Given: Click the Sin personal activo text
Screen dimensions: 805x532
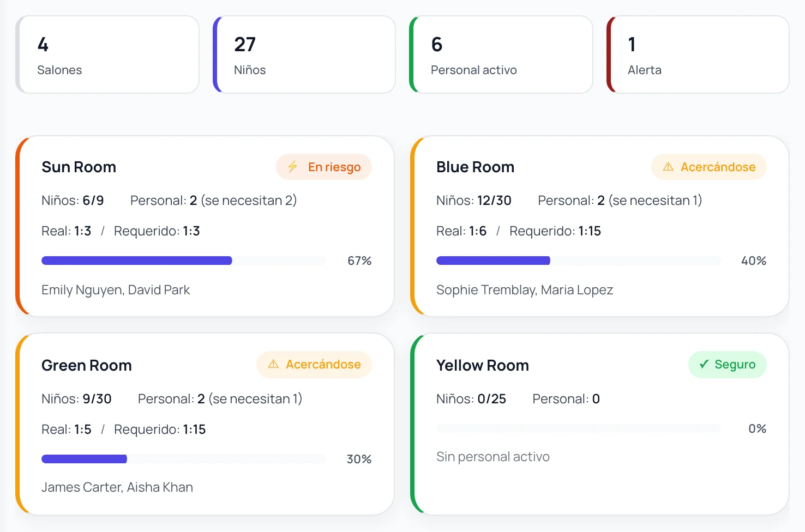Looking at the screenshot, I should 493,457.
